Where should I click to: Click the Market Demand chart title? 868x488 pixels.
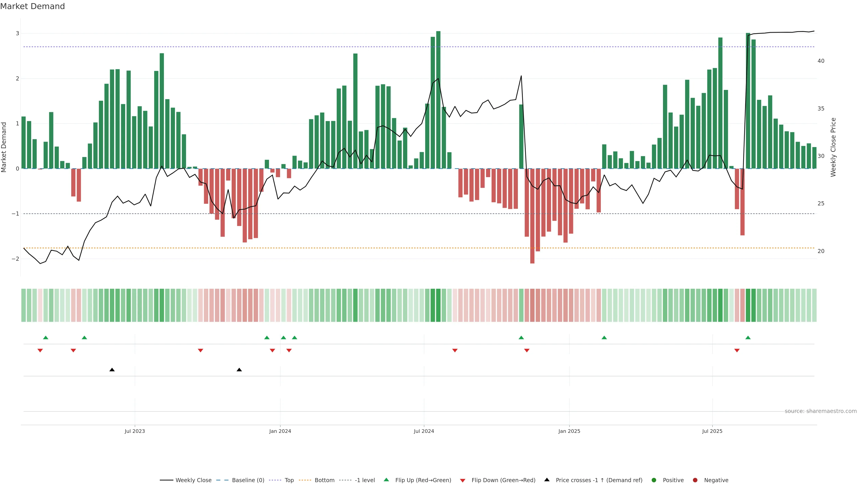pos(32,6)
